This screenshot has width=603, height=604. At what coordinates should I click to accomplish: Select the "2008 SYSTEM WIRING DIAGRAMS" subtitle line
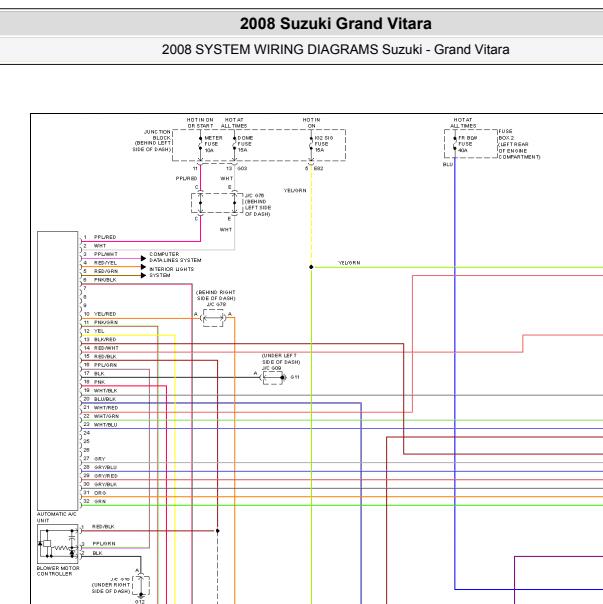point(335,50)
